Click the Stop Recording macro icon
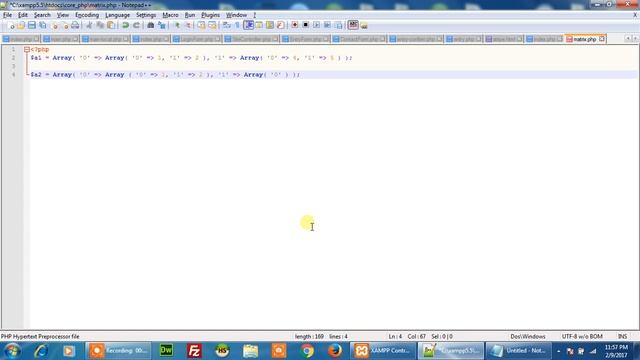640x360 pixels. click(305, 25)
